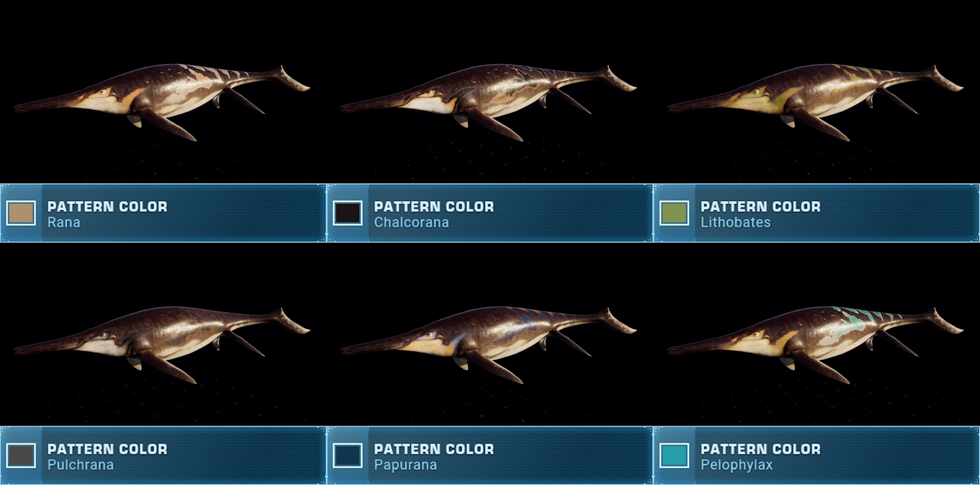Open the Pelophylax teal-striped ichthyosaur preview
This screenshot has width=980, height=485.
[815, 345]
